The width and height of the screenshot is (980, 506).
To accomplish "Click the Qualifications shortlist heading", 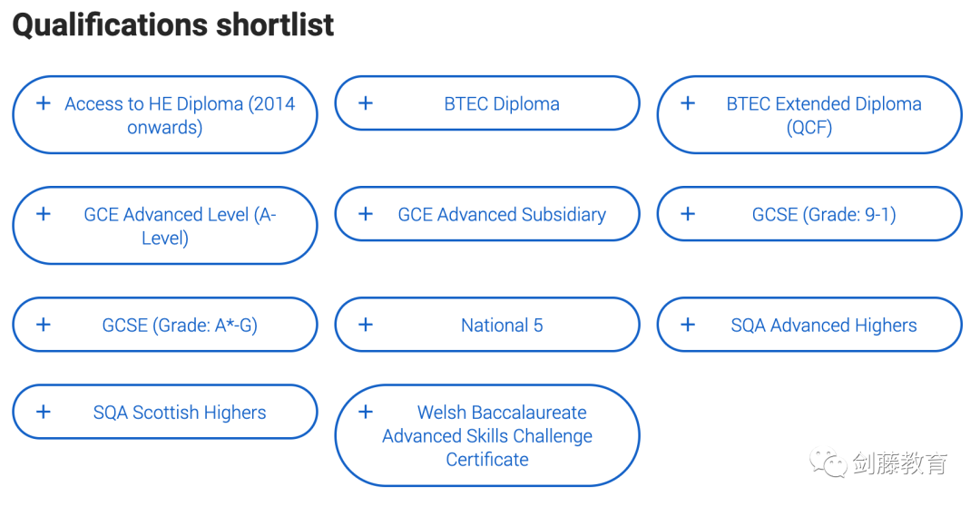I will click(x=173, y=25).
